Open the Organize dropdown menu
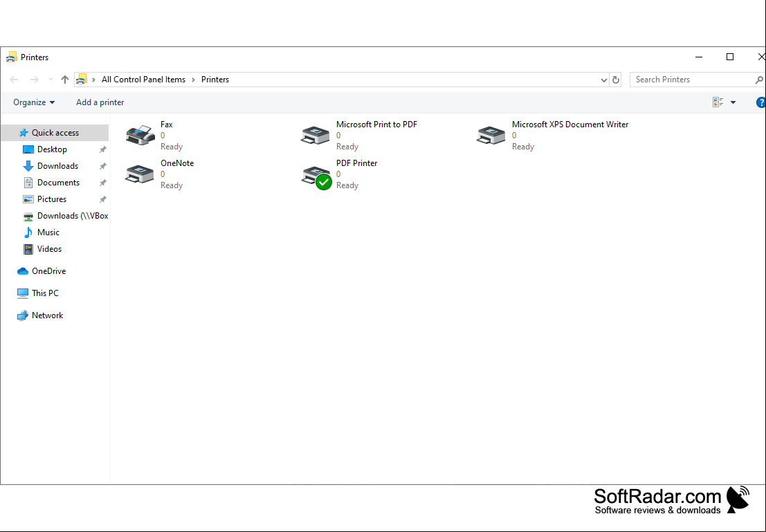Screen dimensions: 766x532 point(34,102)
